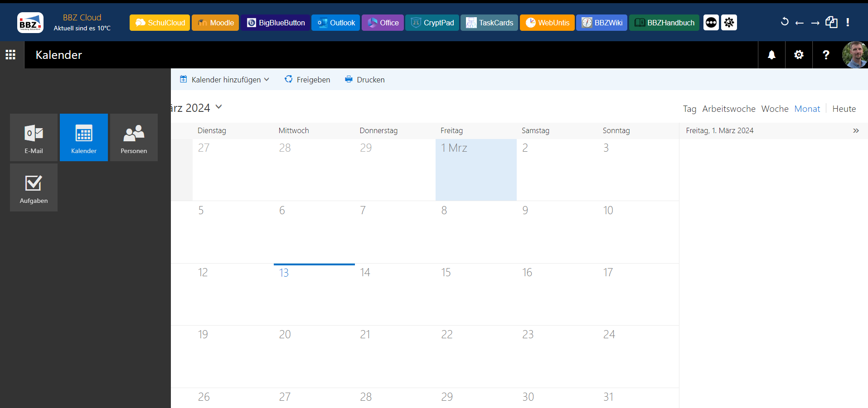
Task: Click the exclamation mark icon
Action: [848, 22]
